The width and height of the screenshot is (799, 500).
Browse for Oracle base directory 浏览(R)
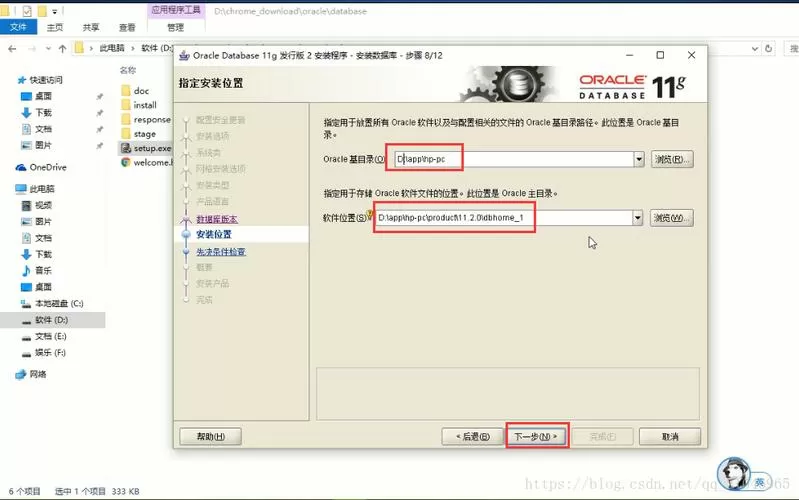coord(672,160)
